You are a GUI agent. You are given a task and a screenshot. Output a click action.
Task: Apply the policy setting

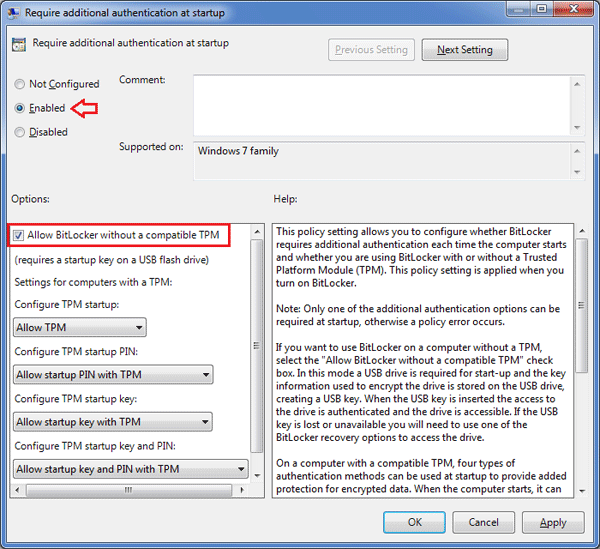552,522
